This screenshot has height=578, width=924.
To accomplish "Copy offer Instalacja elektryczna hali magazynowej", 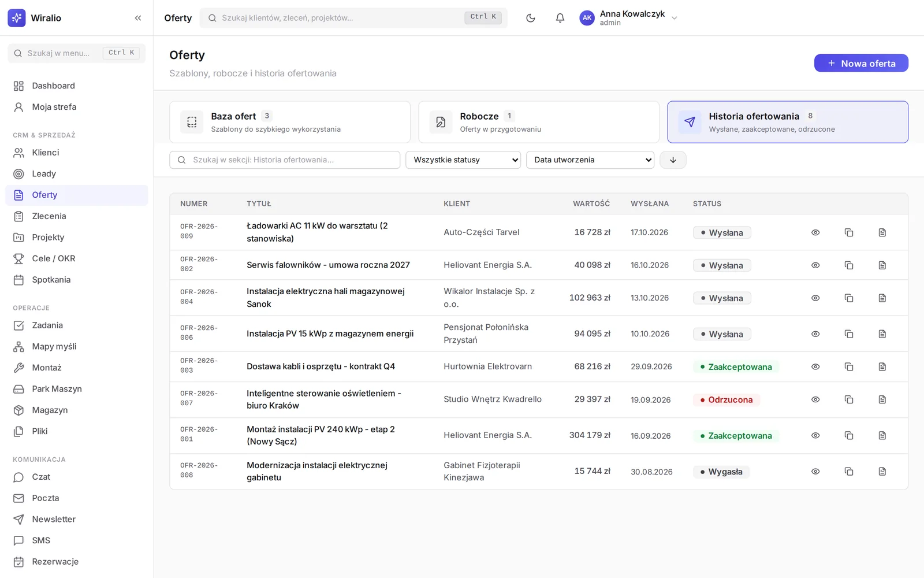I will click(849, 298).
